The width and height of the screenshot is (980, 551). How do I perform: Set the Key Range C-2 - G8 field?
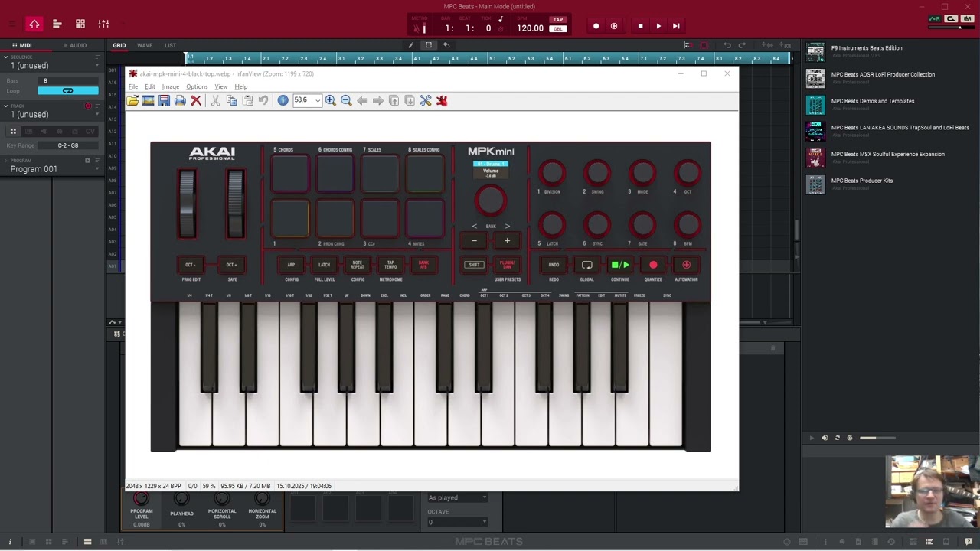pos(67,145)
